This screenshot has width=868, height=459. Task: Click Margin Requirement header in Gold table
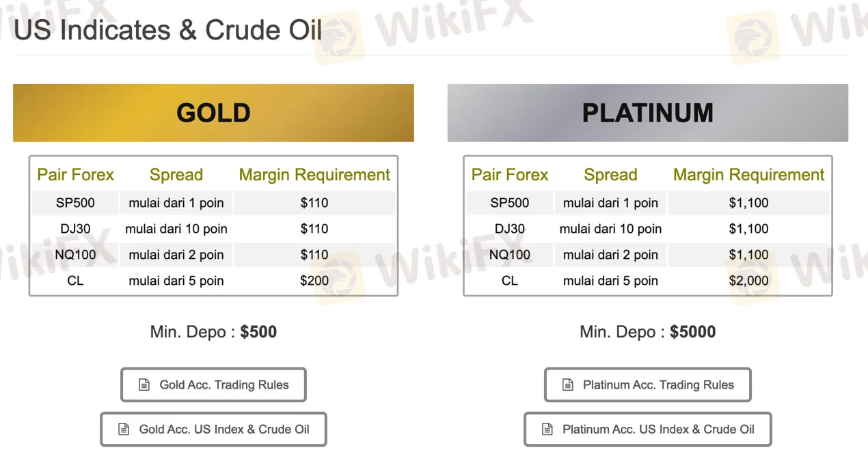click(314, 175)
